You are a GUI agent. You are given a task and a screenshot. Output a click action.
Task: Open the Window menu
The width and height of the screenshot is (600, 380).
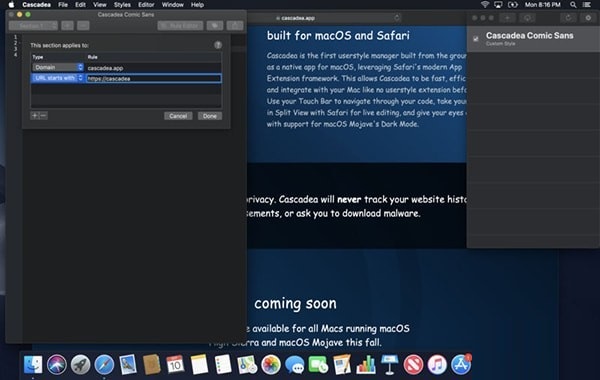[x=173, y=5]
